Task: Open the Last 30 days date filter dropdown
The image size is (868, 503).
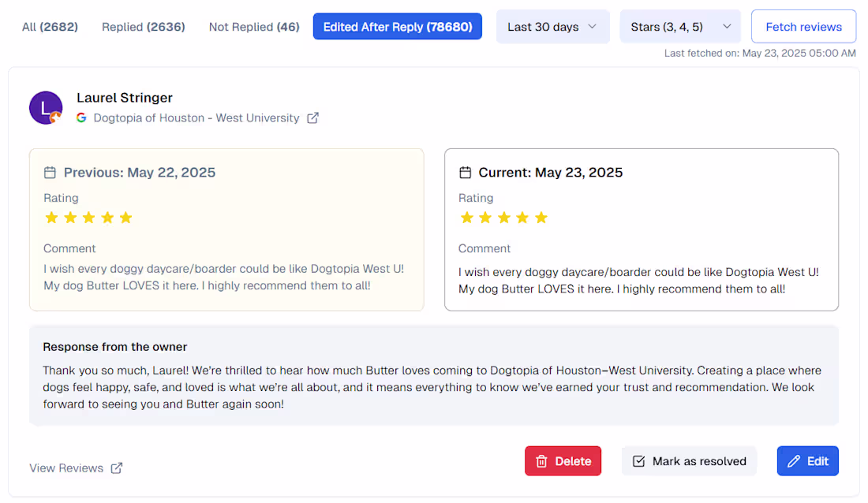Action: click(x=552, y=26)
